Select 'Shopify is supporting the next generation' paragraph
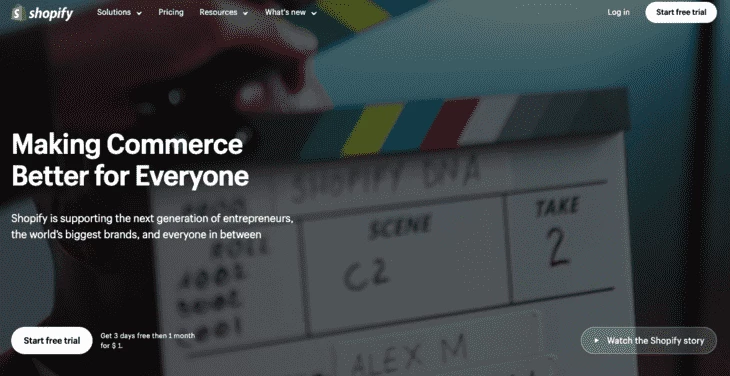Image resolution: width=730 pixels, height=376 pixels. (x=152, y=226)
